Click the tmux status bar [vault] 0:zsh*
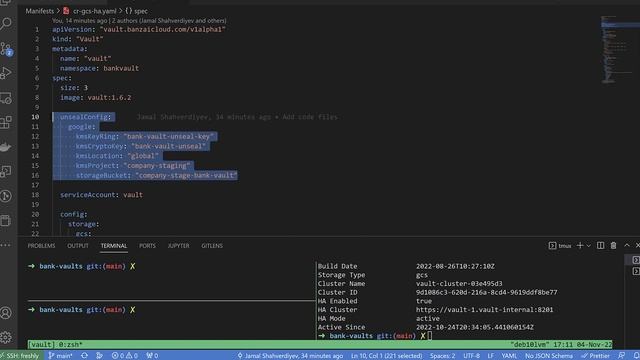The height and width of the screenshot is (360, 640). coord(55,344)
